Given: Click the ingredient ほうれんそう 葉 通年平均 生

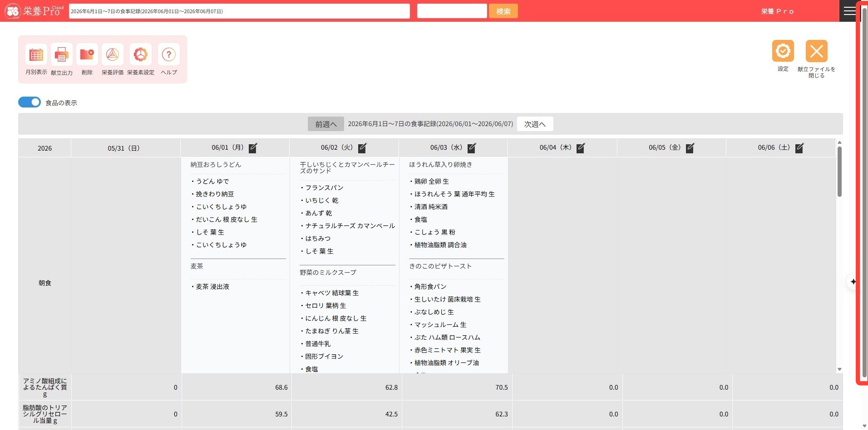Looking at the screenshot, I should [454, 194].
